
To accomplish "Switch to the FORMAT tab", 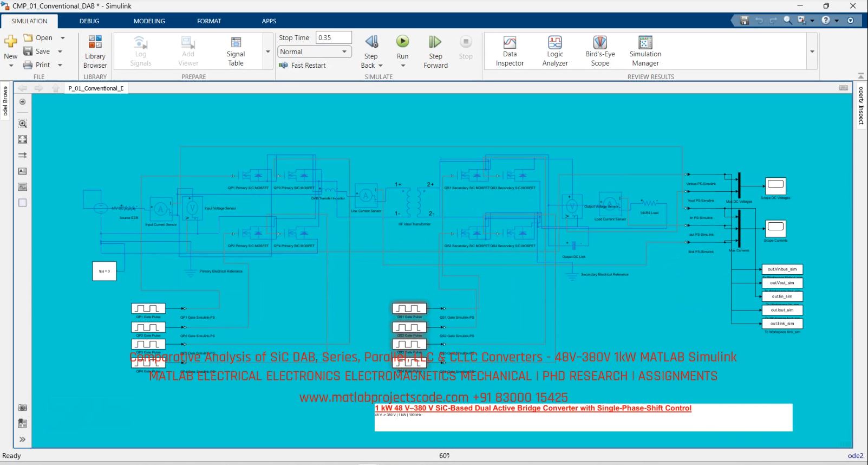I will (209, 21).
